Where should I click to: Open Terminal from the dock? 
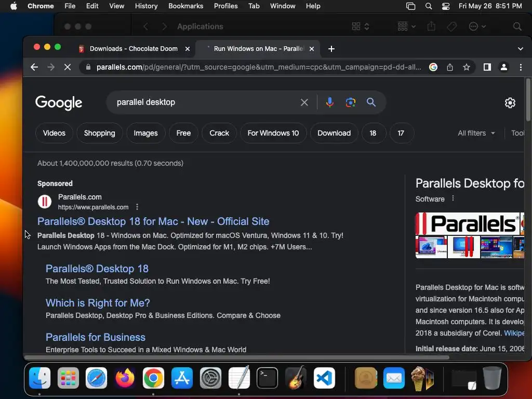coord(268,378)
